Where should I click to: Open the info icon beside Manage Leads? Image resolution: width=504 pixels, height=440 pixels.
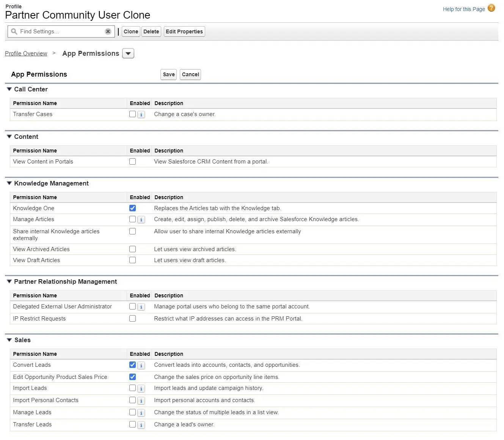coord(141,413)
